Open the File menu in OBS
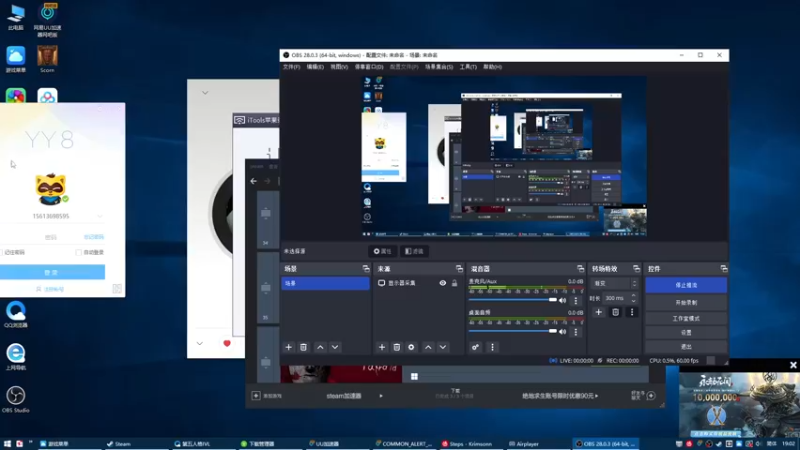This screenshot has height=450, width=800. 291,67
